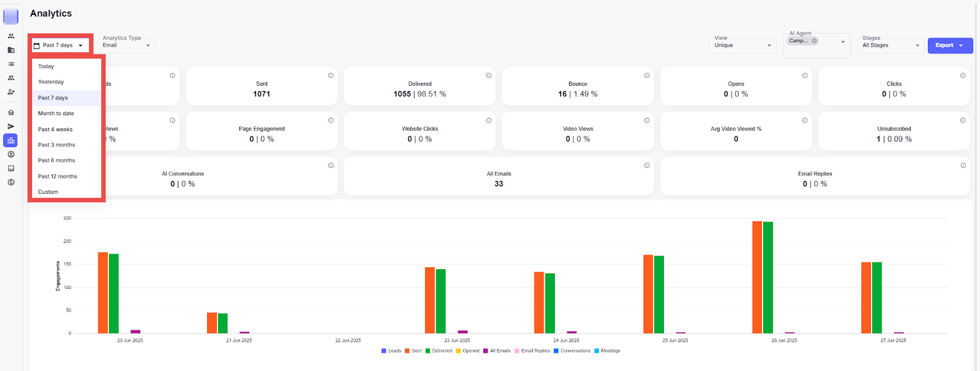Open the Stages dropdown

click(891, 45)
